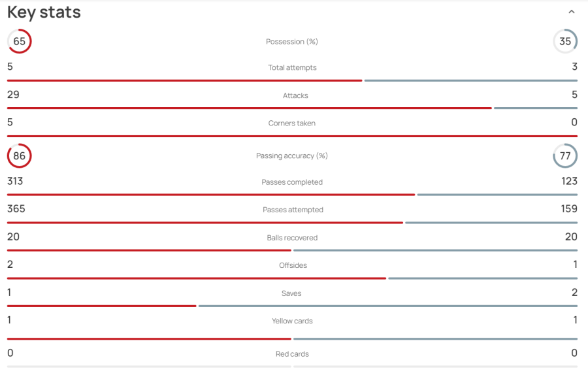Select the Corners taken label

[x=292, y=123]
